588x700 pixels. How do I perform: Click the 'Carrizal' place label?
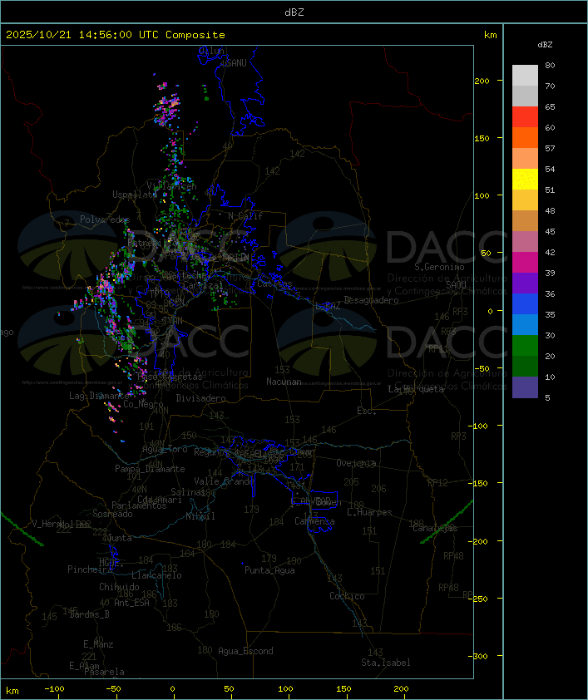coord(203,285)
